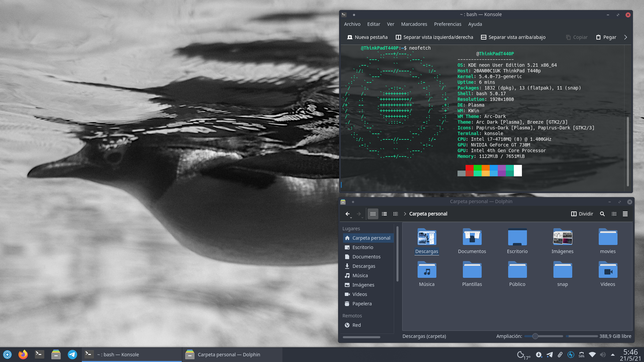This screenshot has width=644, height=362.
Task: Open the Marcadores menu in Konsole
Action: pyautogui.click(x=414, y=24)
